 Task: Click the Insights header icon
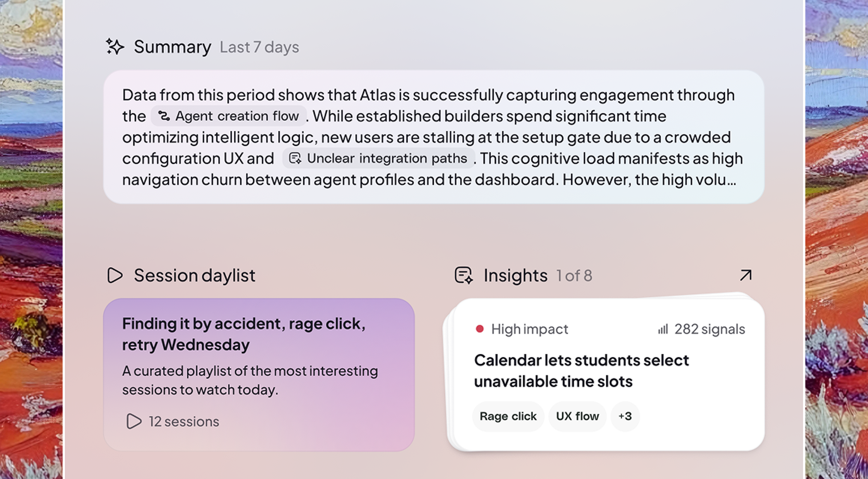coord(464,275)
